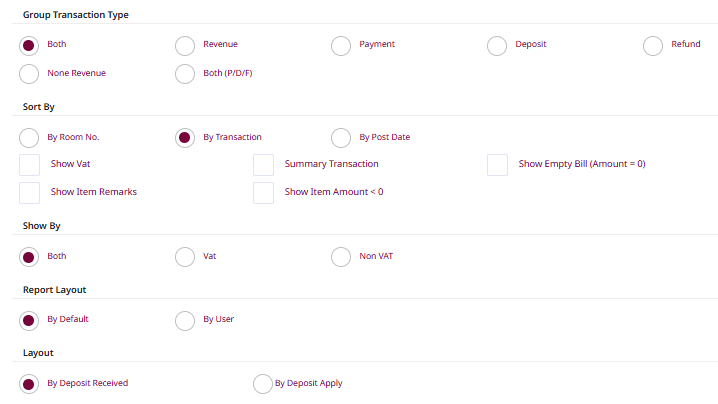Select By Transaction sort option
Screen dimensions: 718x404
coord(185,138)
